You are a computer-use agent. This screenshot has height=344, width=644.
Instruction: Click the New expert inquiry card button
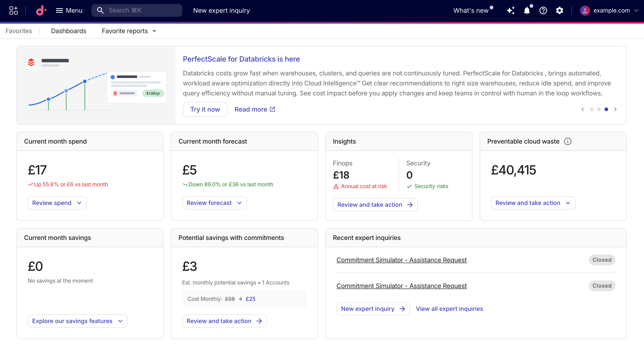373,309
